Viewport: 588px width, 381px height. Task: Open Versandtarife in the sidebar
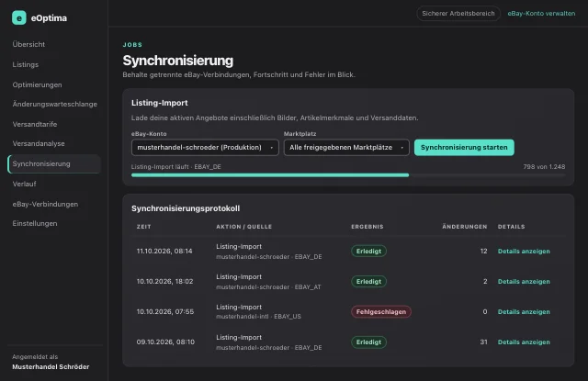click(x=35, y=124)
